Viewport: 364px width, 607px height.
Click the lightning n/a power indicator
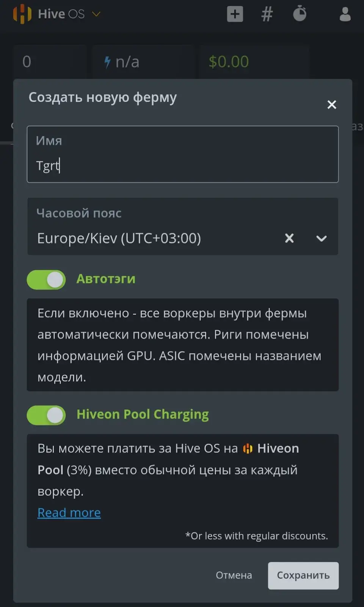pyautogui.click(x=122, y=62)
